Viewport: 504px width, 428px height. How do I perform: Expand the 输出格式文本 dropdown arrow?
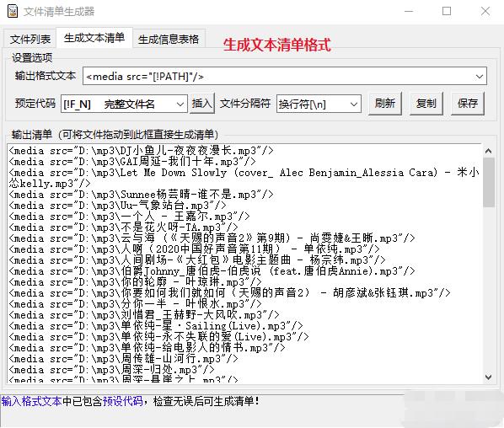point(480,77)
